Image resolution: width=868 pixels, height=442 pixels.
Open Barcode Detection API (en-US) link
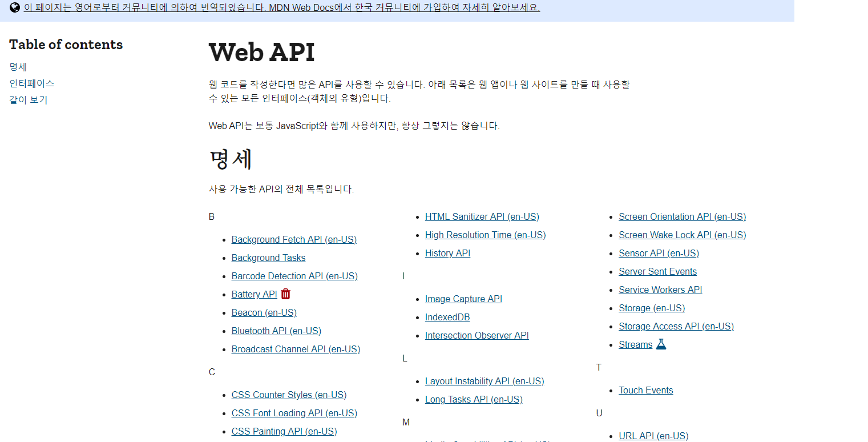point(294,276)
